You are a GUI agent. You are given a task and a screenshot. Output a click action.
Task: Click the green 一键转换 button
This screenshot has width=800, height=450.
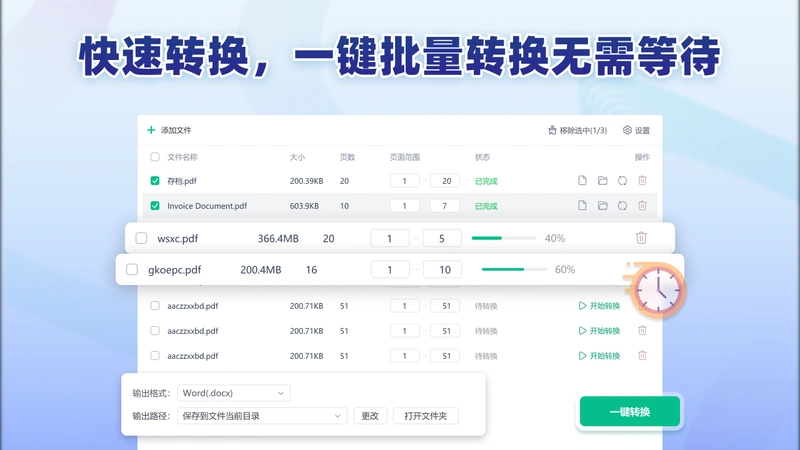pos(630,411)
